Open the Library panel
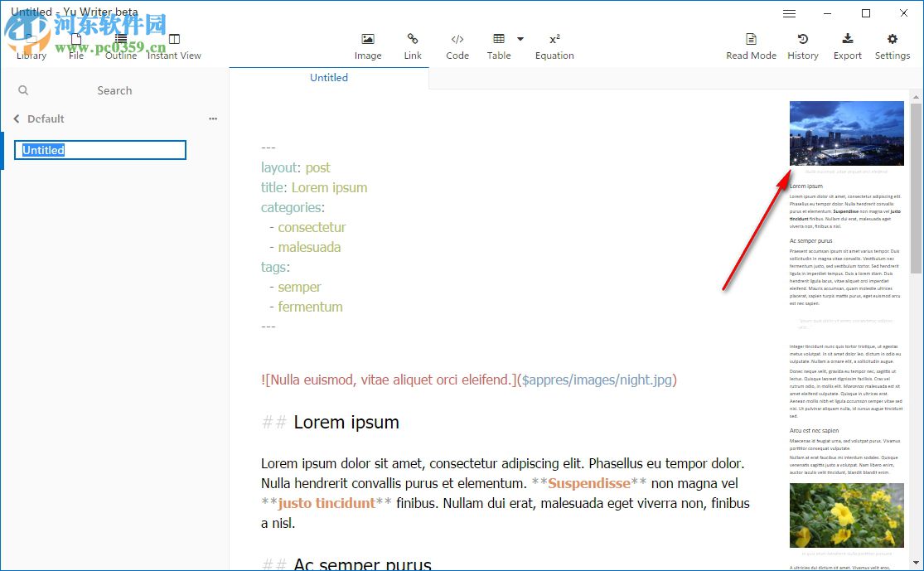This screenshot has width=924, height=571. 31,44
